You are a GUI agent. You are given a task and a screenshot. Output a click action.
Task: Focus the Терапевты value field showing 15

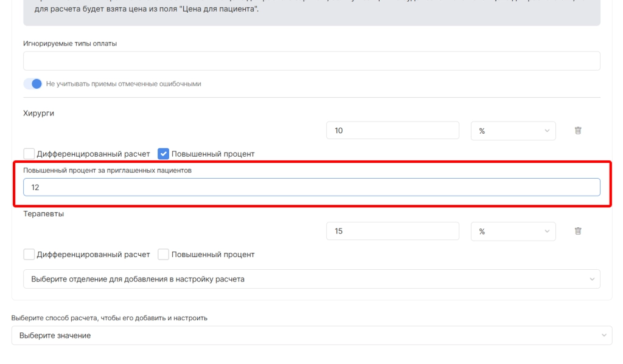coord(392,231)
